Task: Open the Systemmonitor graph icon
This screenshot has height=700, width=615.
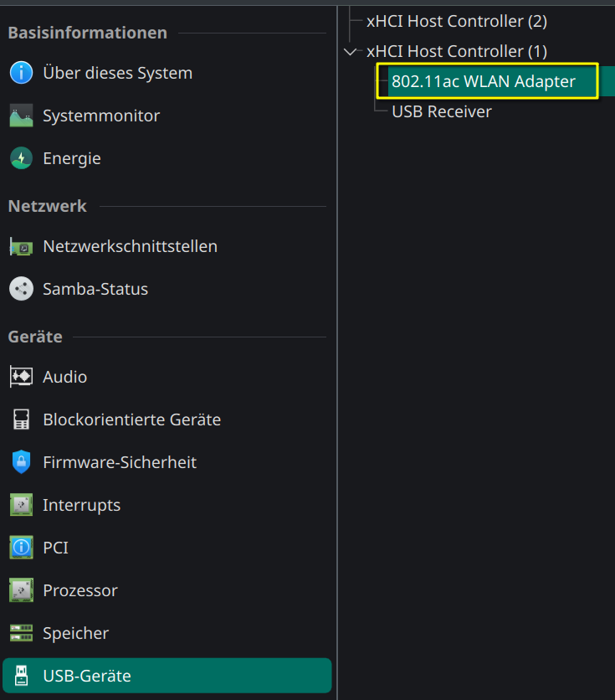Action: (x=21, y=116)
